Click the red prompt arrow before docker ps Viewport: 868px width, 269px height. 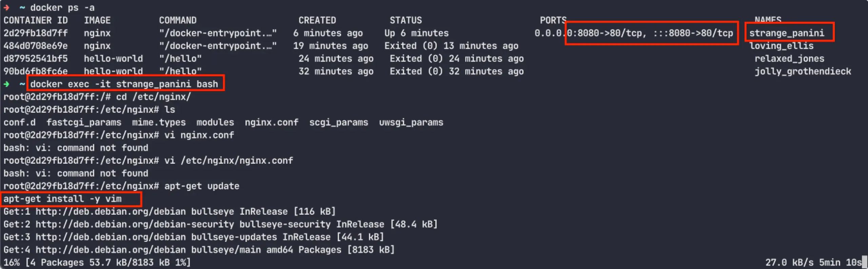pyautogui.click(x=6, y=7)
